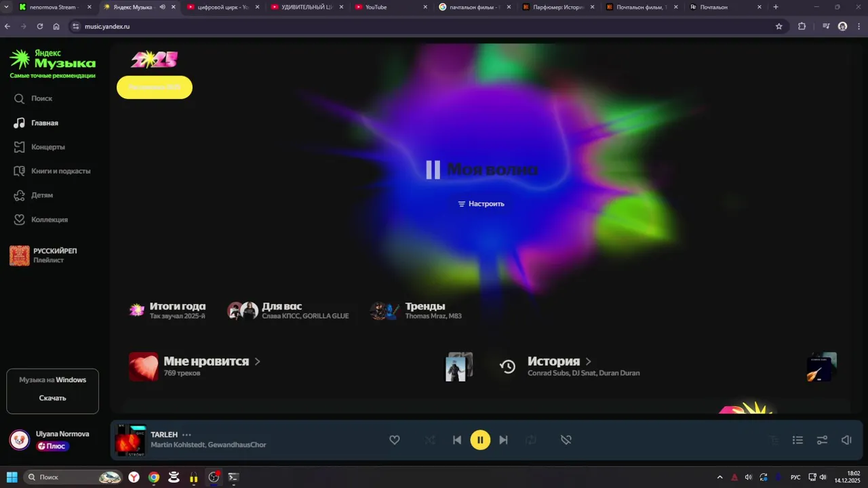The width and height of the screenshot is (868, 488).
Task: Click the История clock icon
Action: pyautogui.click(x=508, y=367)
